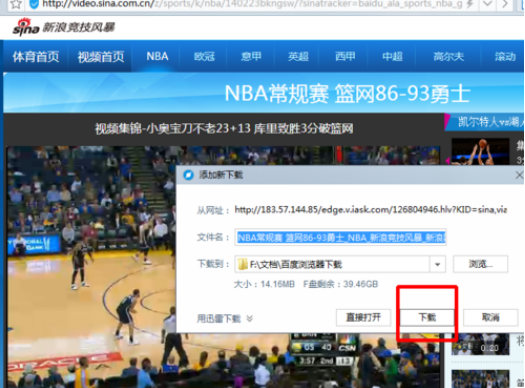Select the 英超 menu item
The image size is (525, 388).
[298, 56]
